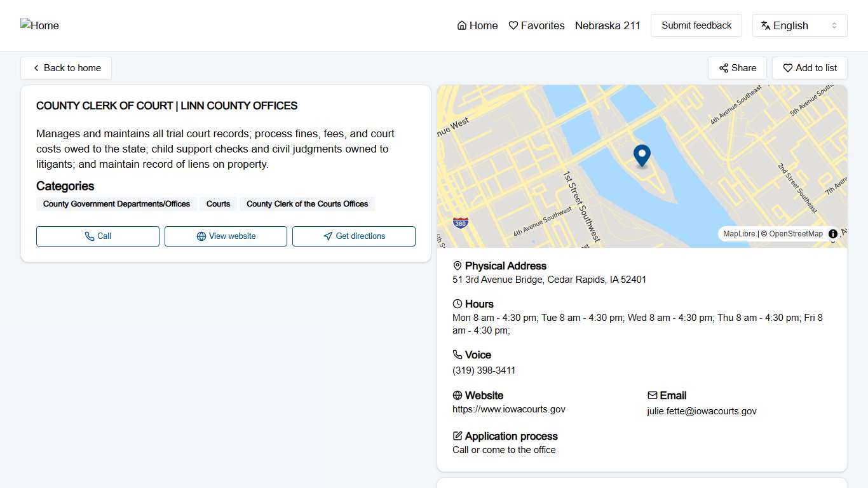Click the Home logo image

pyautogui.click(x=39, y=25)
